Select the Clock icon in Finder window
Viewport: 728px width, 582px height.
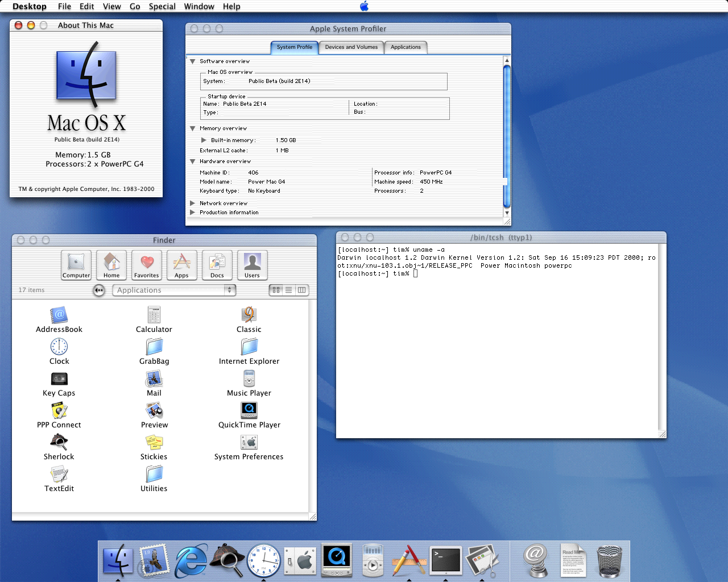(59, 347)
